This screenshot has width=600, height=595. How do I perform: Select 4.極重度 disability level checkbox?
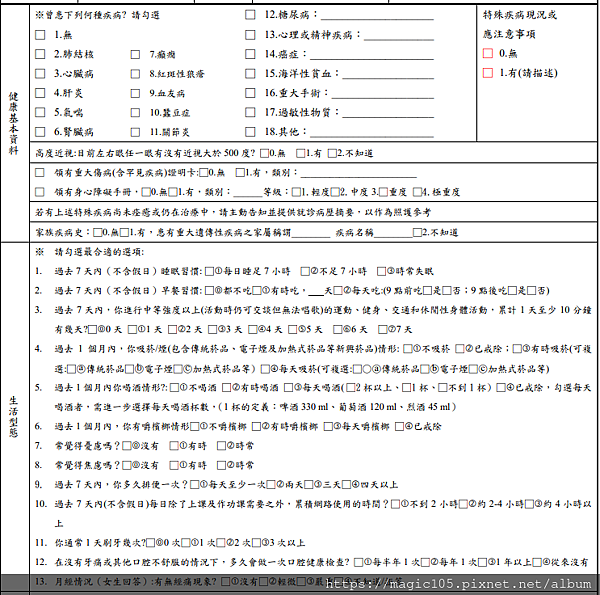pos(417,192)
